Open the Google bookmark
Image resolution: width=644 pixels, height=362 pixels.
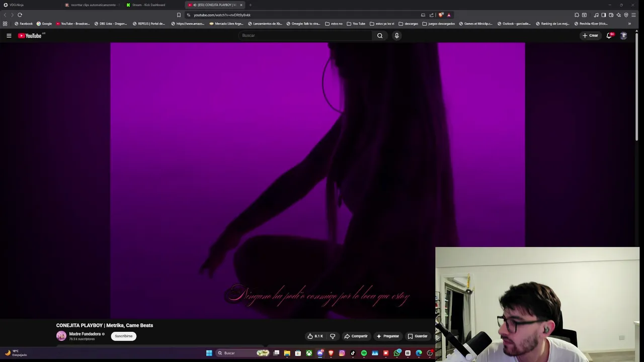44,24
